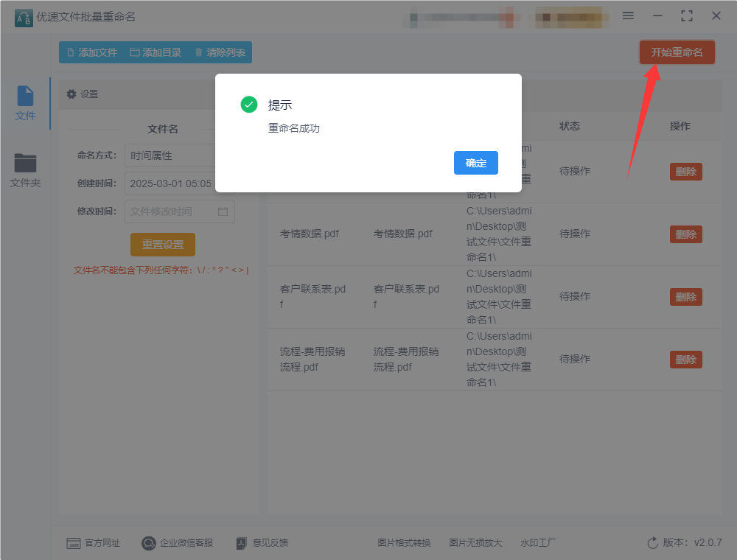
Task: Open the calendar icon in 修改时间 field
Action: pyautogui.click(x=223, y=211)
